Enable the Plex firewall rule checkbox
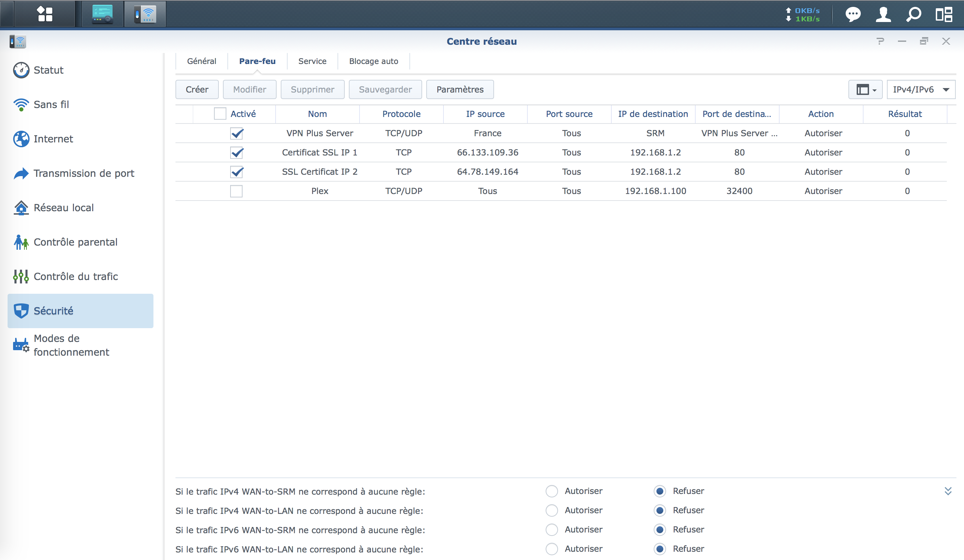Viewport: 964px width, 560px height. point(236,191)
